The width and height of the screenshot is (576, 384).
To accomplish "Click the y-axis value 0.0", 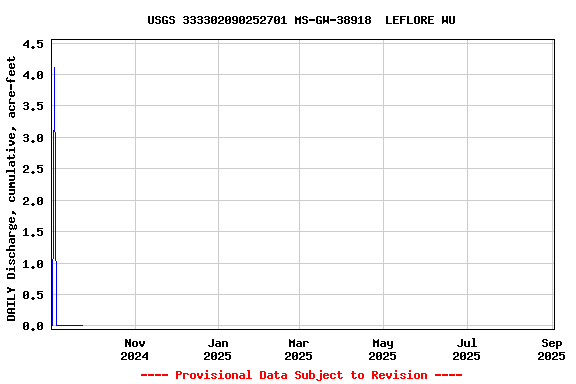I will click(x=33, y=326).
